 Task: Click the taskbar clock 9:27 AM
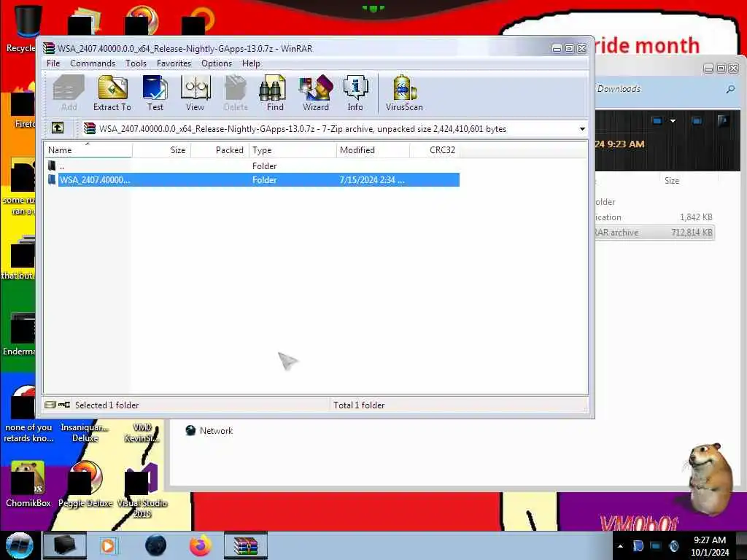[710, 540]
